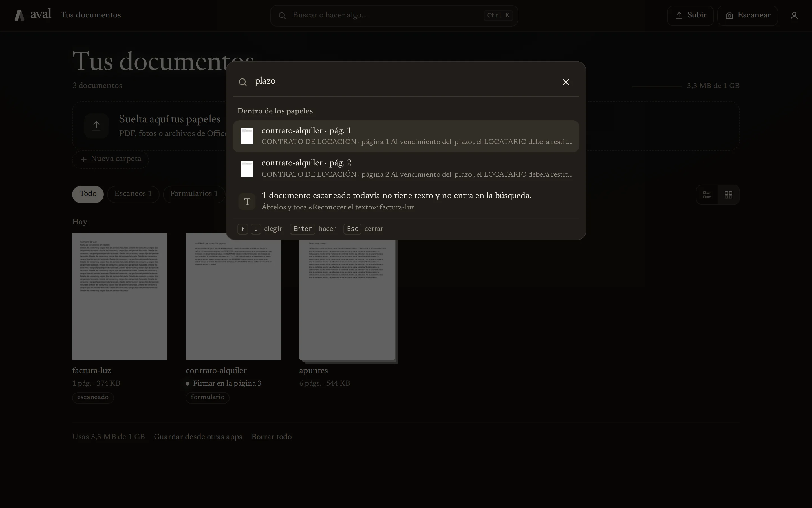Open the user account icon
The height and width of the screenshot is (508, 812).
pos(794,16)
